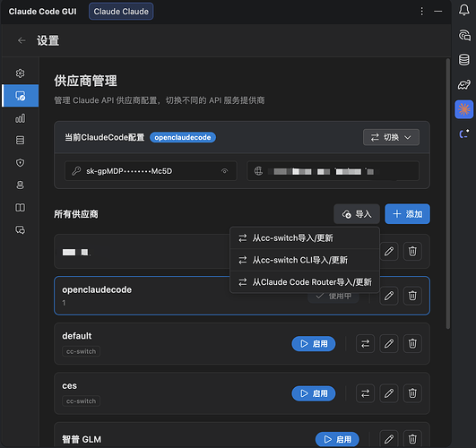Edit the first redacted-name provider

389,251
